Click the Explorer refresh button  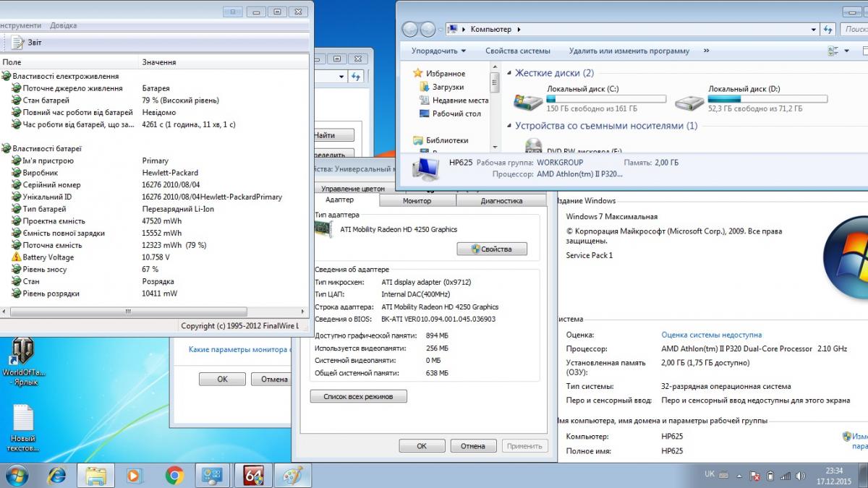(x=829, y=30)
